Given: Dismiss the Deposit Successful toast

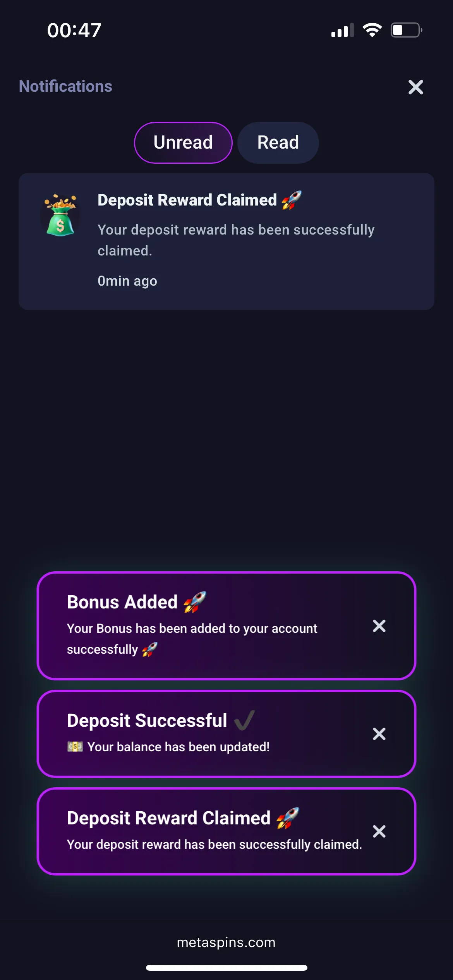Looking at the screenshot, I should 379,734.
